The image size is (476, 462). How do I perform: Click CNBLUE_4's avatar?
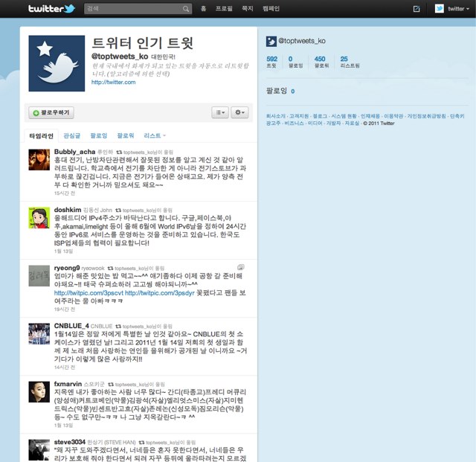coord(39,334)
